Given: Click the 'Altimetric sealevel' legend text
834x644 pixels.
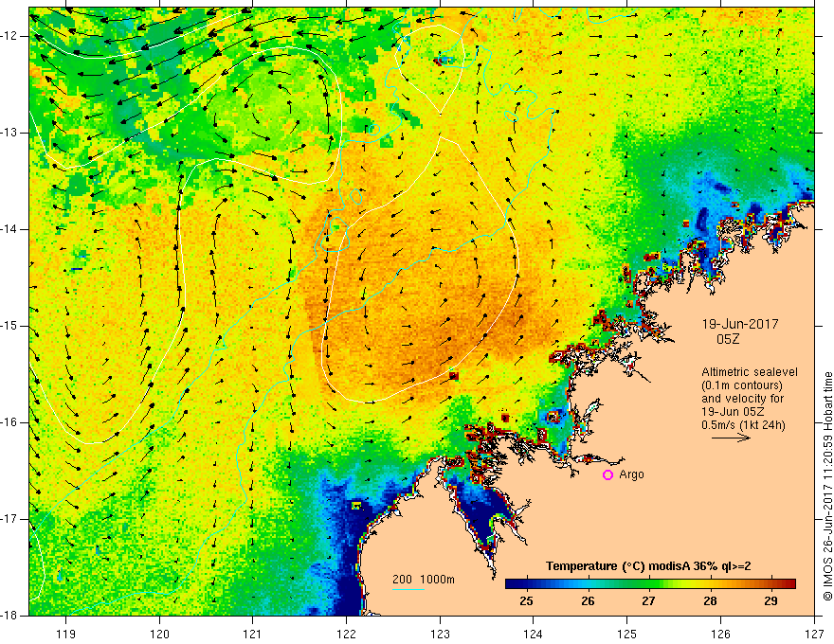Looking at the screenshot, I should [x=750, y=372].
